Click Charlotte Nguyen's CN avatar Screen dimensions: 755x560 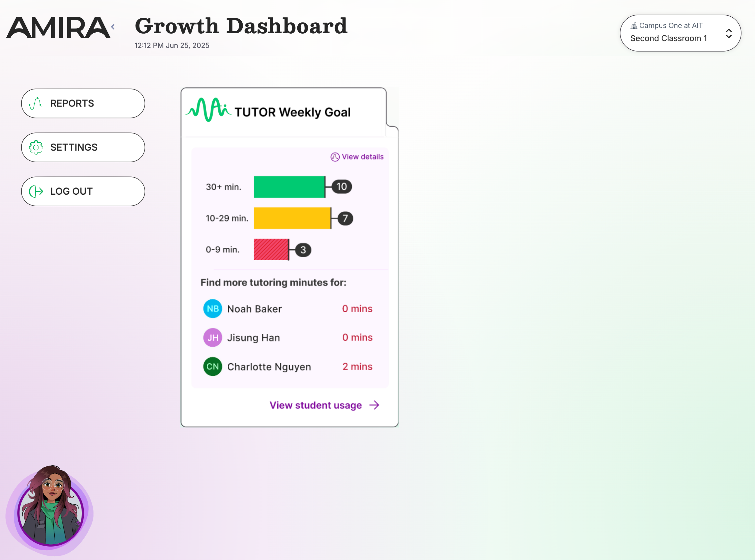tap(213, 366)
